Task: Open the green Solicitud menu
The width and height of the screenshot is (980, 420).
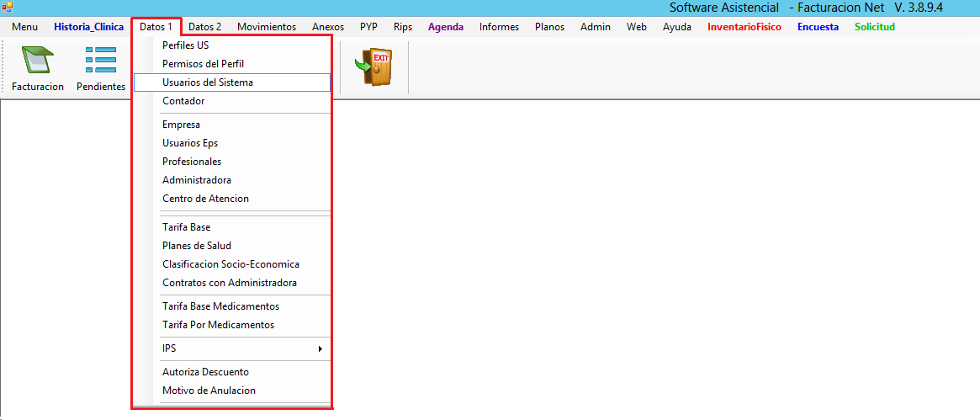Action: [x=874, y=27]
